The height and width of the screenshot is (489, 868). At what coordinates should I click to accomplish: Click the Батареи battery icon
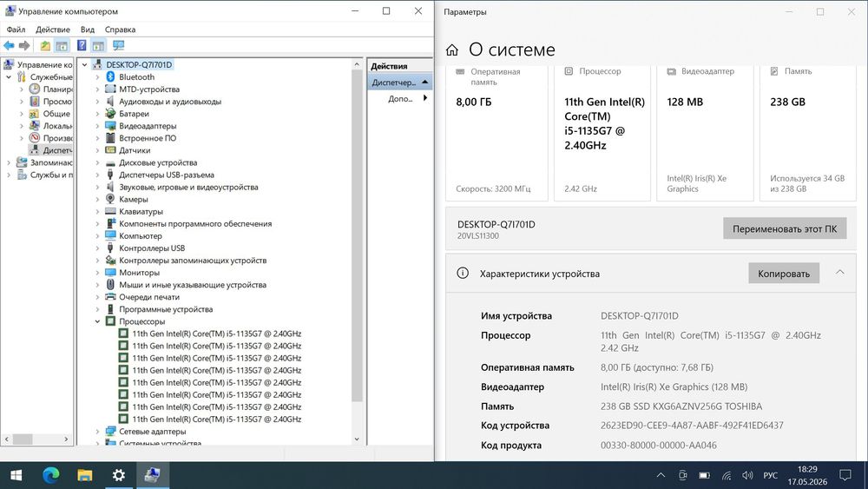[110, 114]
